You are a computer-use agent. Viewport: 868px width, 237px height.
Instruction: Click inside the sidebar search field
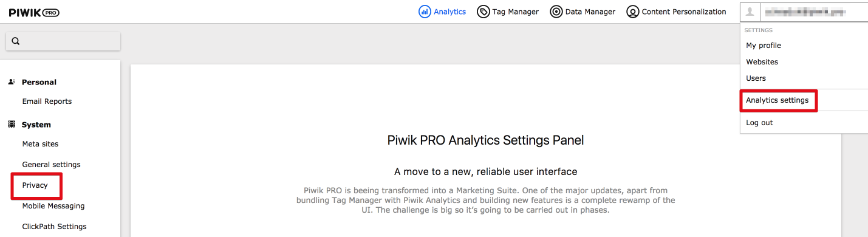(63, 41)
